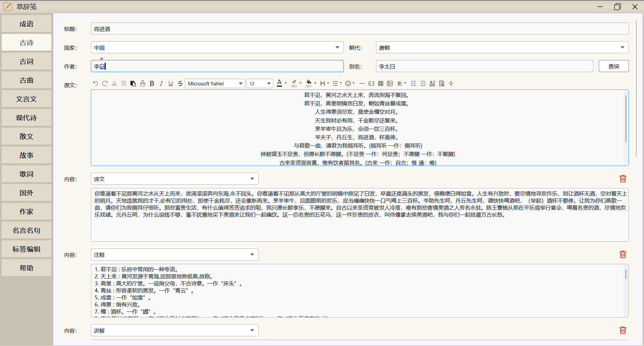Open the 成语 section

(x=26, y=24)
